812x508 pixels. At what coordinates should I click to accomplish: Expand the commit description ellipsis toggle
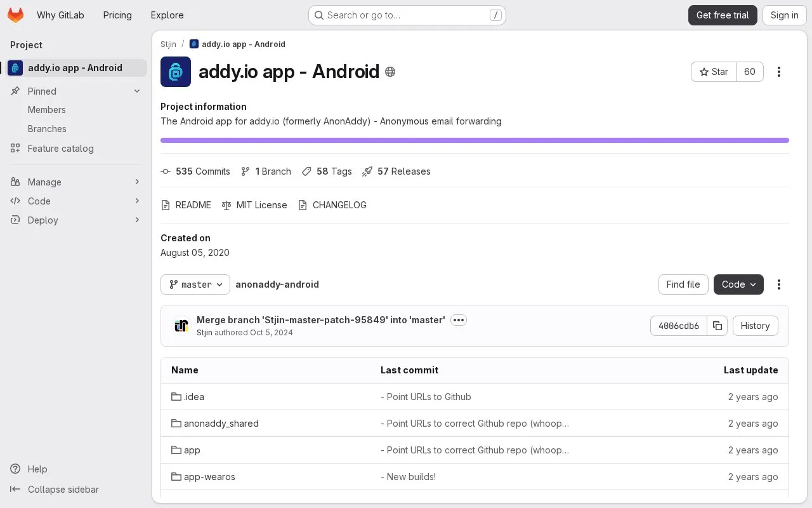tap(459, 320)
